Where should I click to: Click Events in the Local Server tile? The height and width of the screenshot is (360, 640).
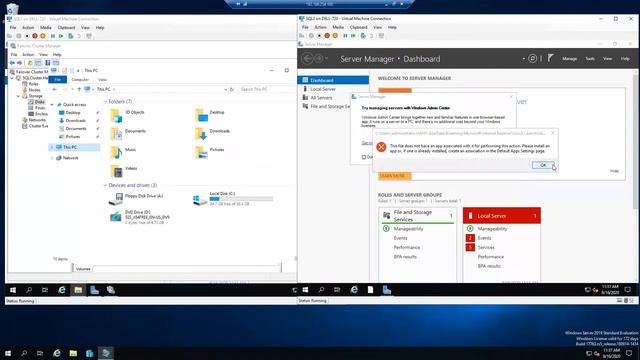tap(484, 238)
